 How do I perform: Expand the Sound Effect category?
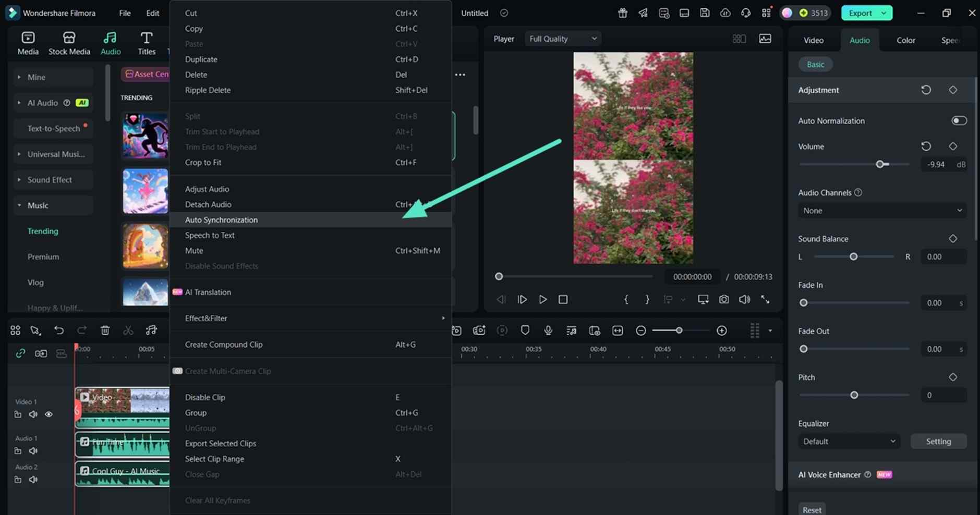[x=19, y=180]
